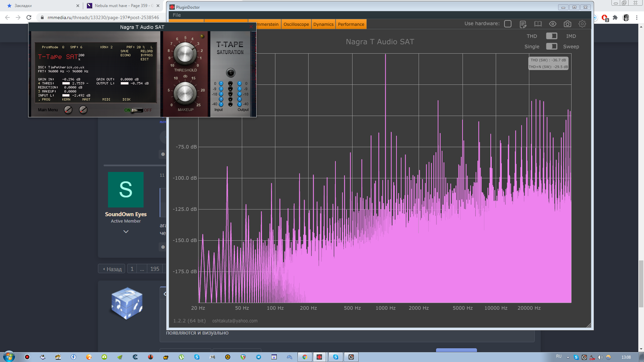Image resolution: width=644 pixels, height=362 pixels.
Task: Open Chrome three-dot menu
Action: point(637,17)
